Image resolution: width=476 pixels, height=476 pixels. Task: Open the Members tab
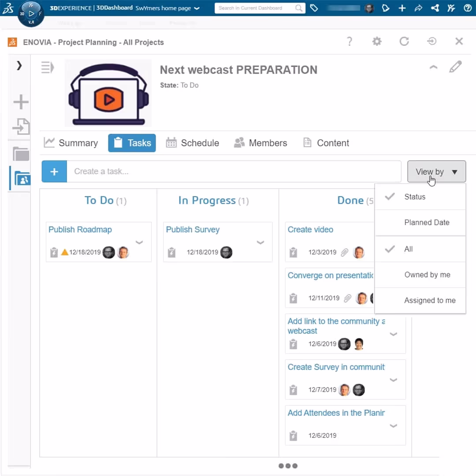[x=260, y=143]
